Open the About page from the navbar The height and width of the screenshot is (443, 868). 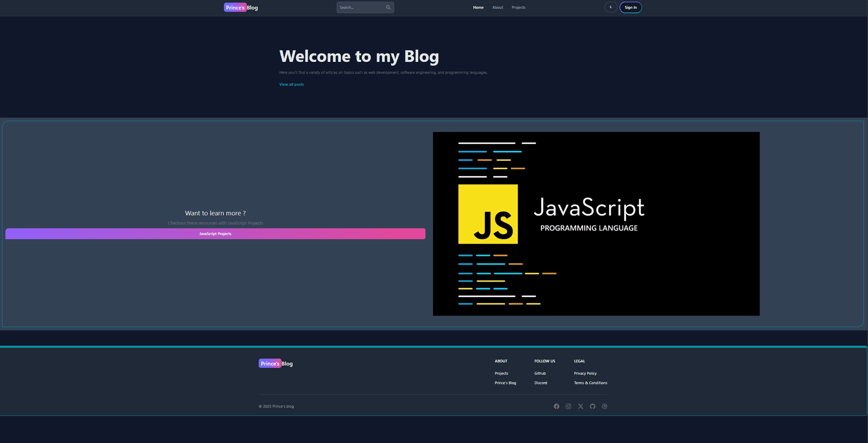(497, 7)
